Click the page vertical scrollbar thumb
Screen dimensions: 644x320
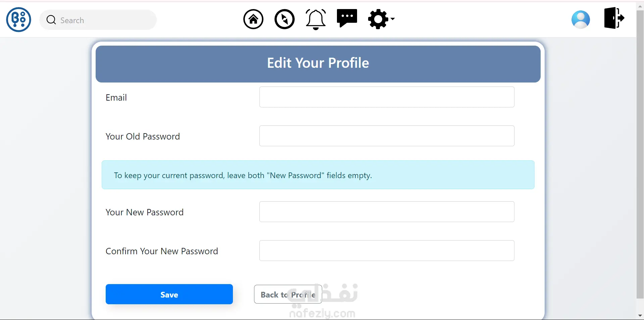click(640, 154)
